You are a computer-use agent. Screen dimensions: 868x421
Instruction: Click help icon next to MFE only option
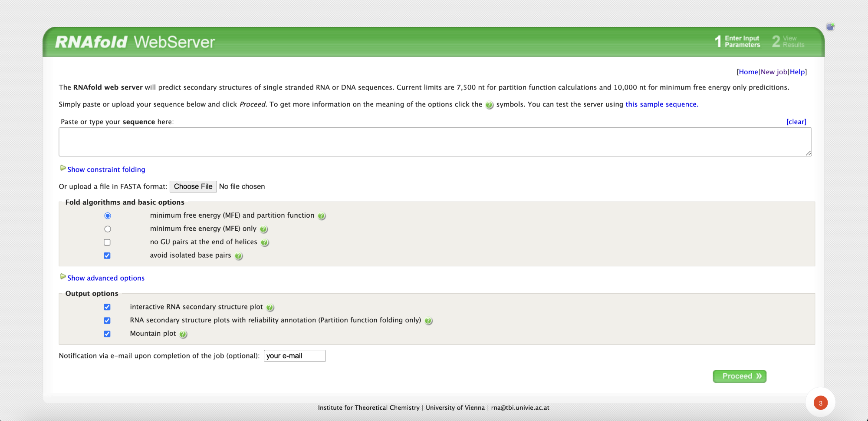coord(264,229)
